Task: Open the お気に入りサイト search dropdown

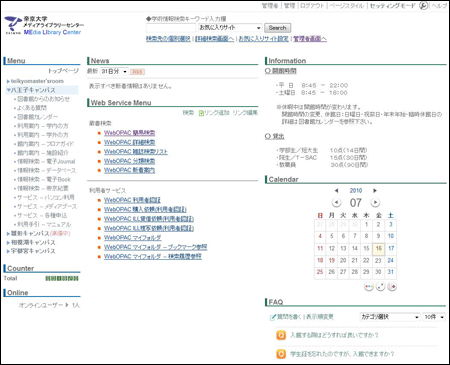Action: point(230,28)
